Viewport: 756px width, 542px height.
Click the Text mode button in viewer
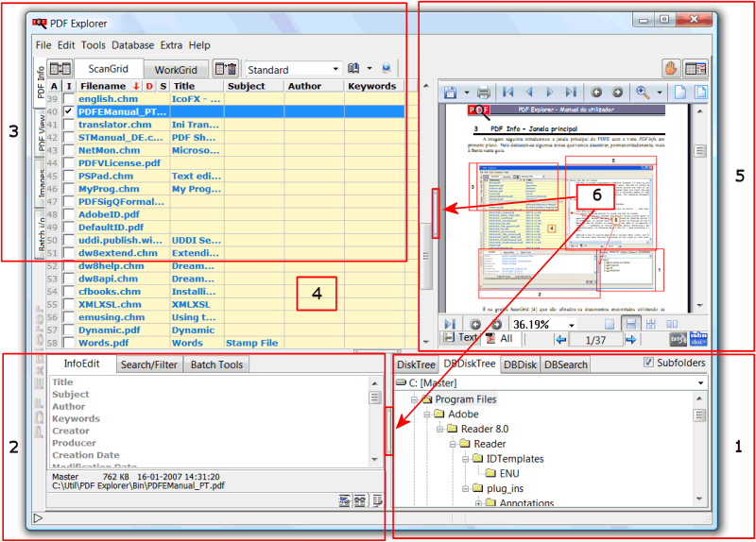click(460, 338)
